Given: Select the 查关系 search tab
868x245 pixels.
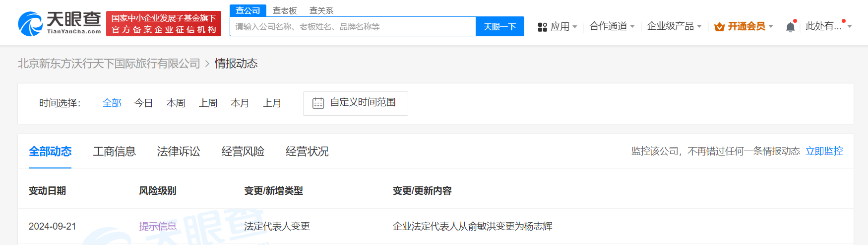Looking at the screenshot, I should click(x=321, y=10).
